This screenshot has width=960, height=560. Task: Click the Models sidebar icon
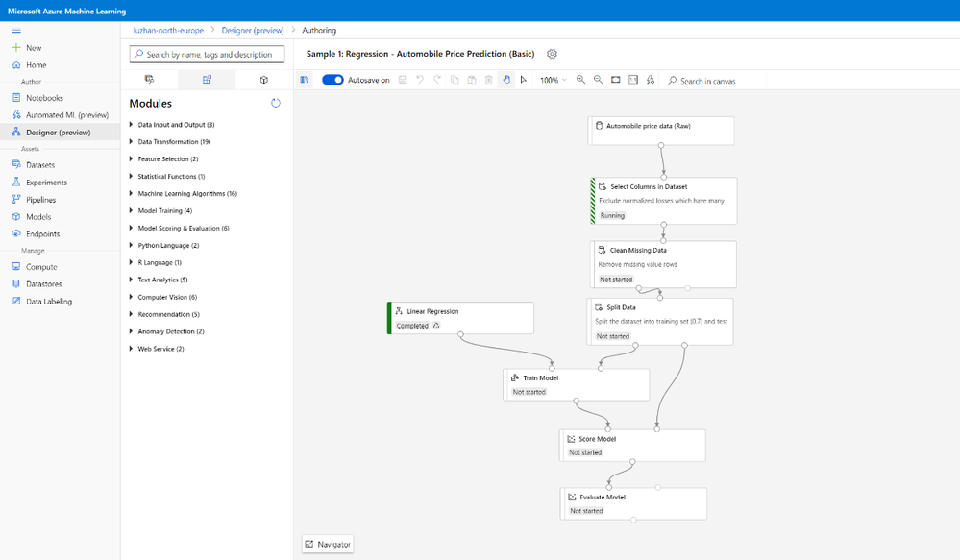click(x=16, y=217)
